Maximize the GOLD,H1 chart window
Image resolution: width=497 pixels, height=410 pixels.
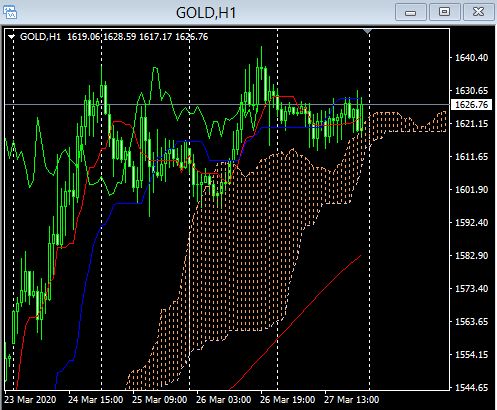[444, 12]
